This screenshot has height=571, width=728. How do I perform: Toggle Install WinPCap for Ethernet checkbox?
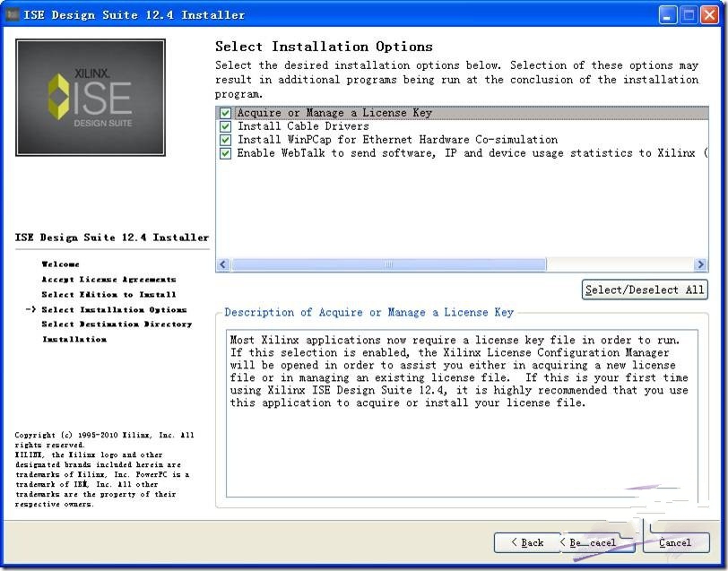[226, 140]
